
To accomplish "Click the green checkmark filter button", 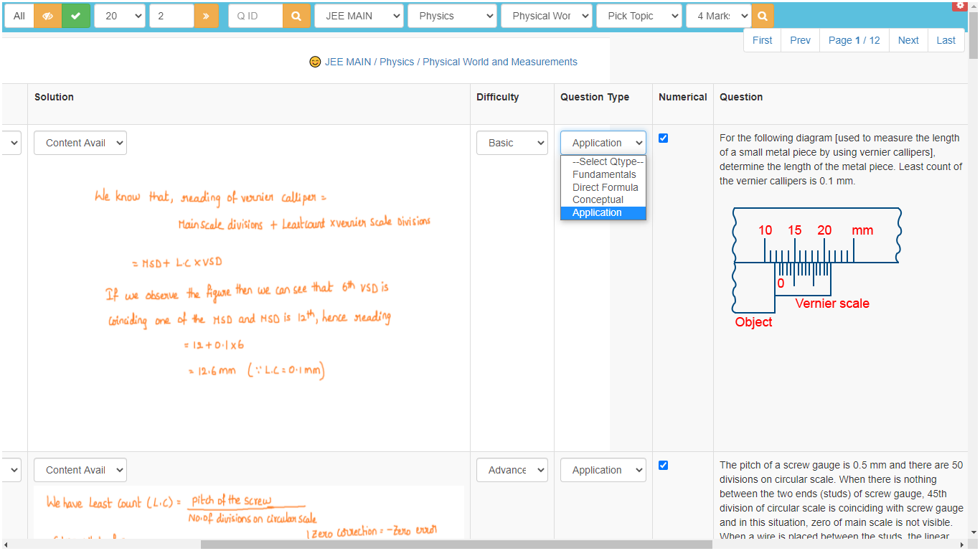I will coord(76,16).
